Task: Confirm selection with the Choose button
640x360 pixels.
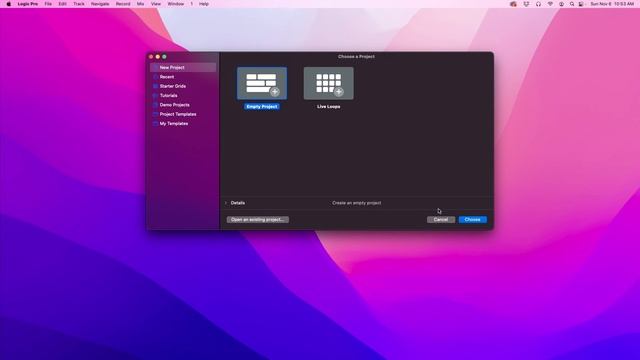Action: coord(472,220)
